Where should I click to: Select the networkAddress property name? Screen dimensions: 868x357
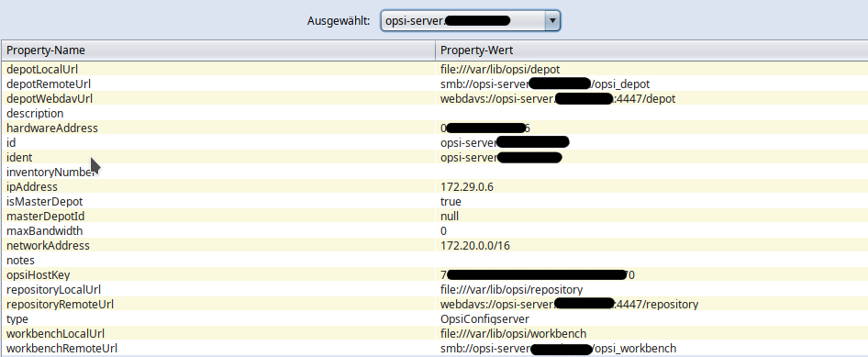(48, 245)
